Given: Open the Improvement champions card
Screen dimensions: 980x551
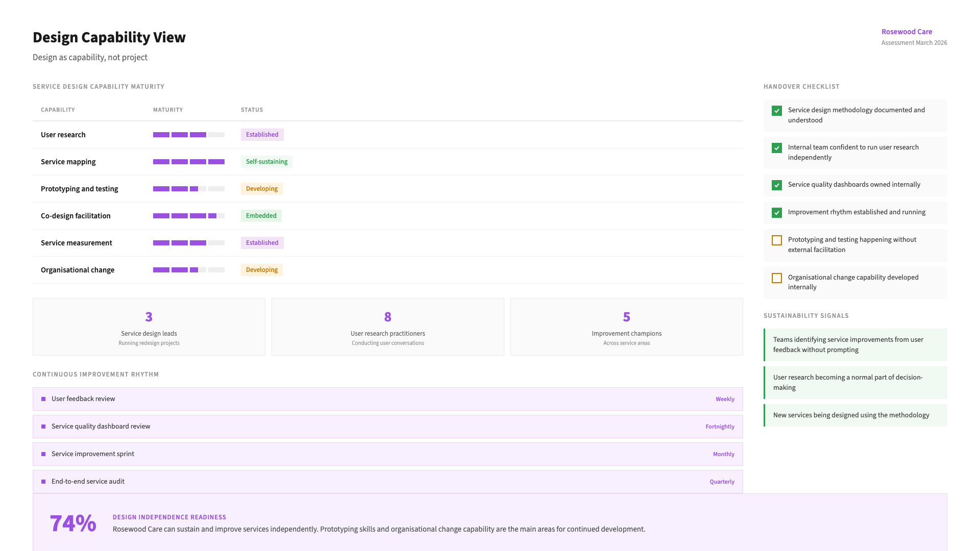Looking at the screenshot, I should click(x=627, y=327).
